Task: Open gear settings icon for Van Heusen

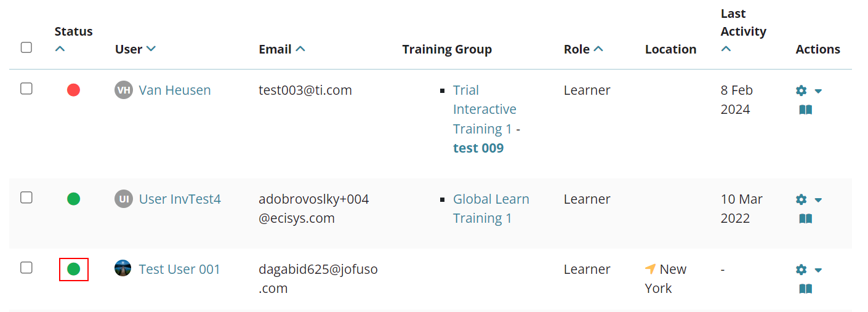Action: pos(801,90)
